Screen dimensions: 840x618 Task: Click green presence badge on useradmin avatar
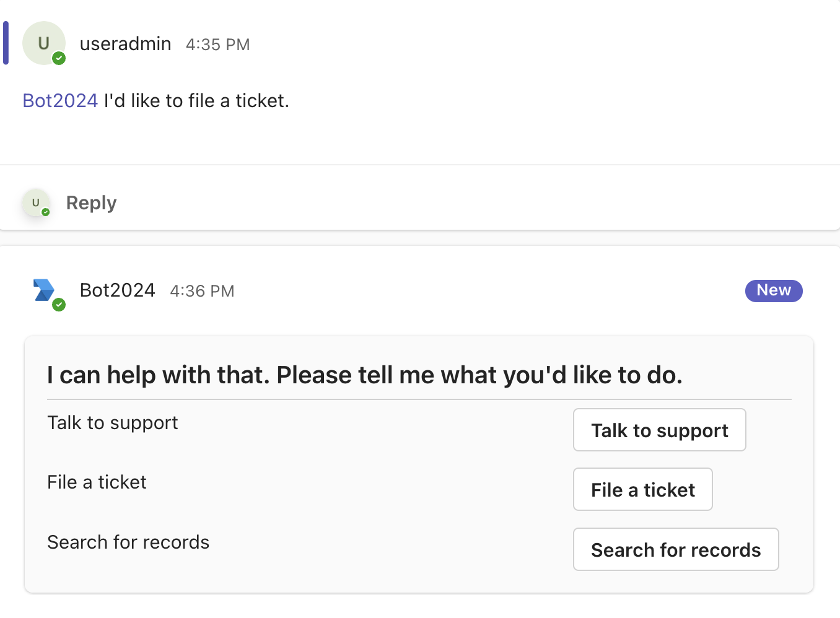coord(59,58)
